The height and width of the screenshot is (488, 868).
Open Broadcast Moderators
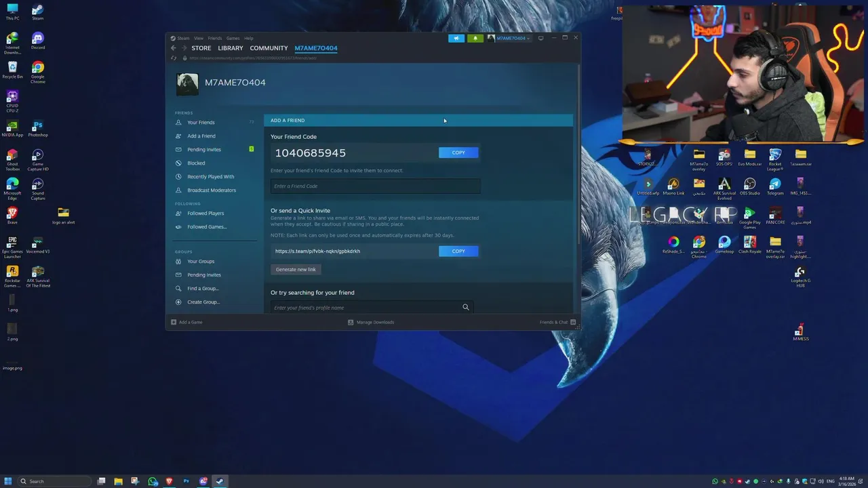(212, 190)
